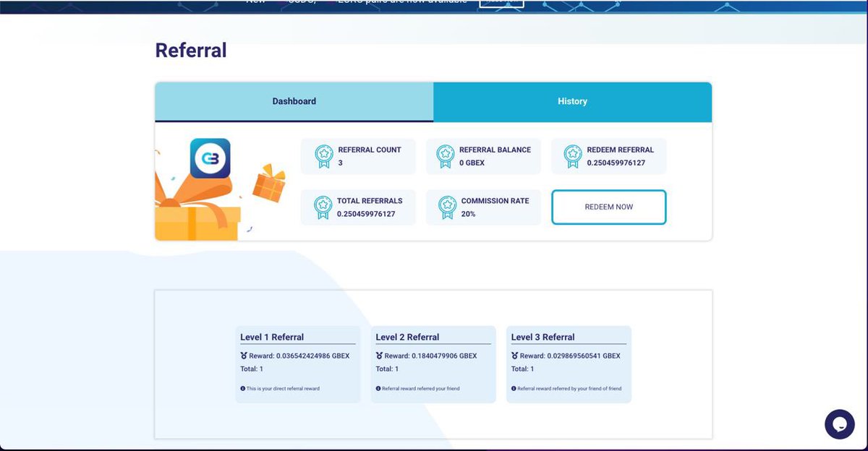Click the Level 1 reward medal icon
The height and width of the screenshot is (451, 868).
point(244,356)
